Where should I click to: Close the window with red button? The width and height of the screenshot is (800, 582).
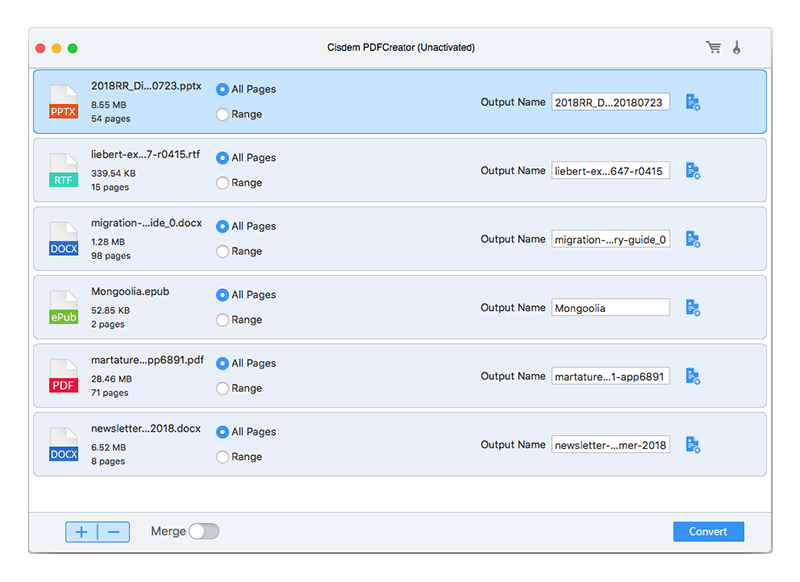[40, 48]
